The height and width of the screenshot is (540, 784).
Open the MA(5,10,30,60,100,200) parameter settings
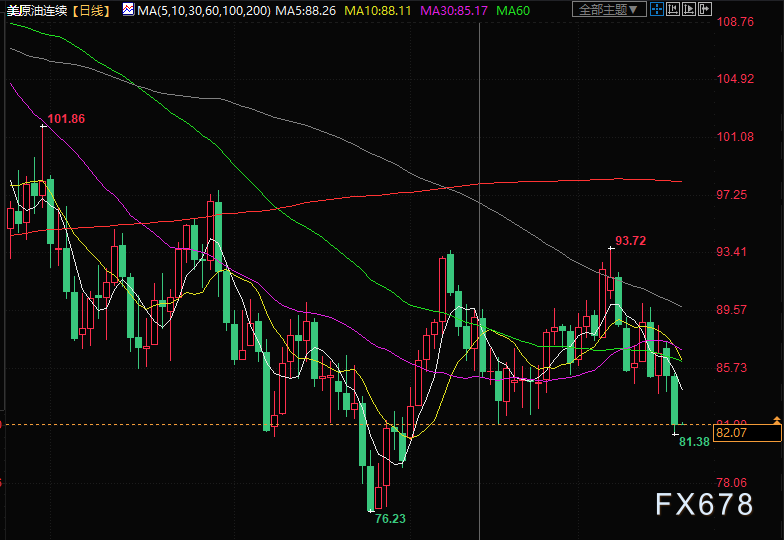point(204,10)
